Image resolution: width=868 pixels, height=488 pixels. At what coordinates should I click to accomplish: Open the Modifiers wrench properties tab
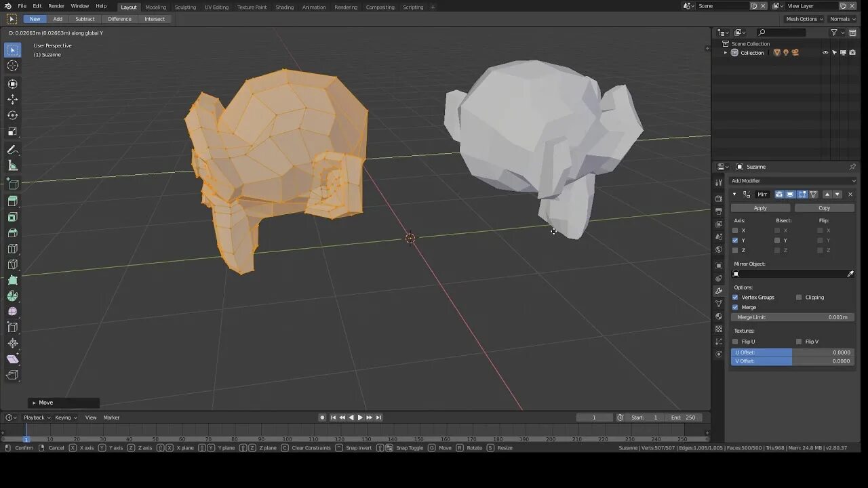click(x=719, y=291)
